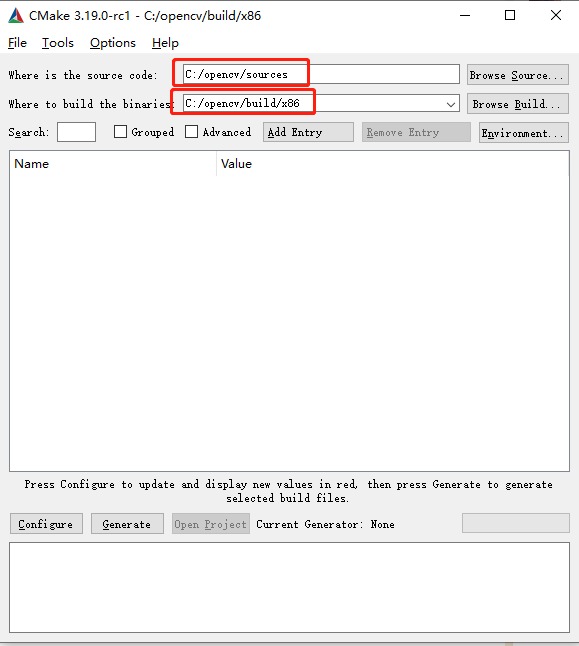Image resolution: width=579 pixels, height=646 pixels.
Task: Open the Help menu
Action: point(165,43)
